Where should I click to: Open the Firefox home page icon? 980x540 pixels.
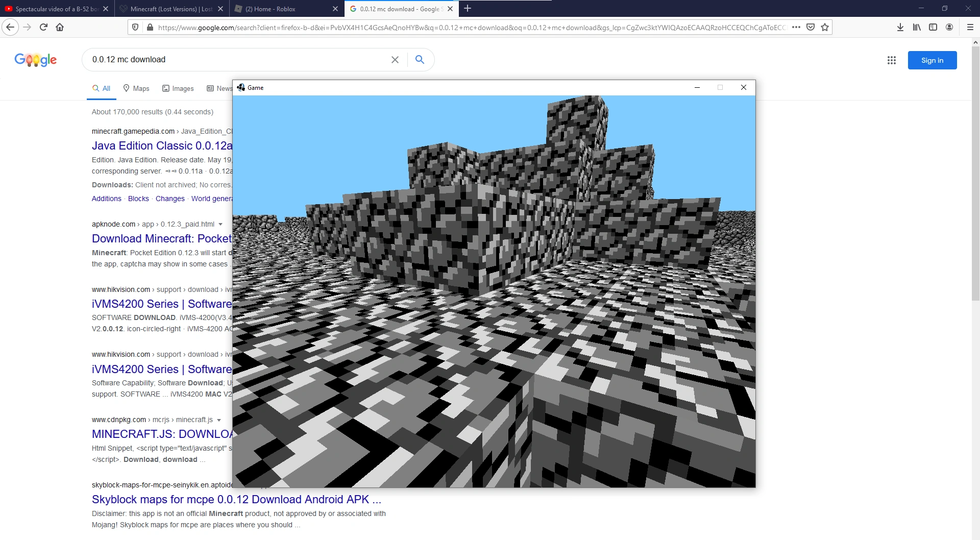(60, 28)
